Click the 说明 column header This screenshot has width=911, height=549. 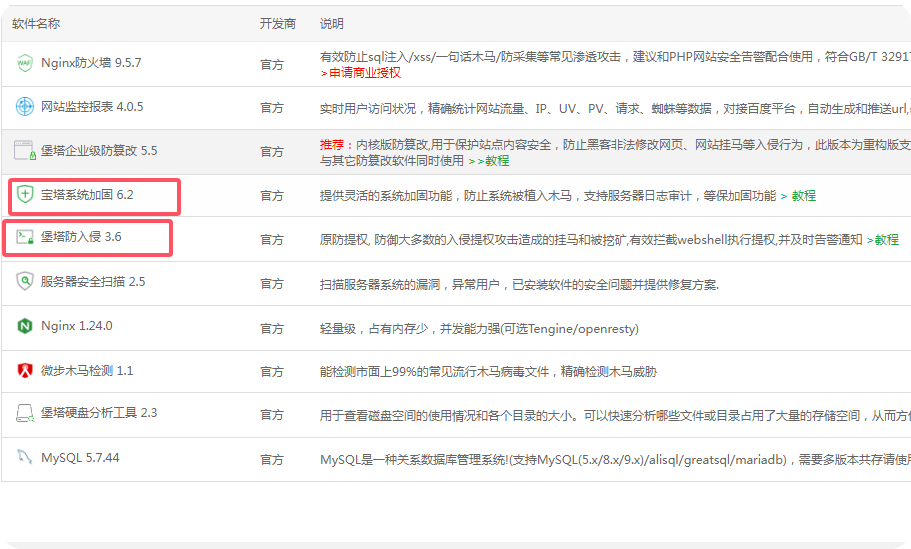[332, 24]
